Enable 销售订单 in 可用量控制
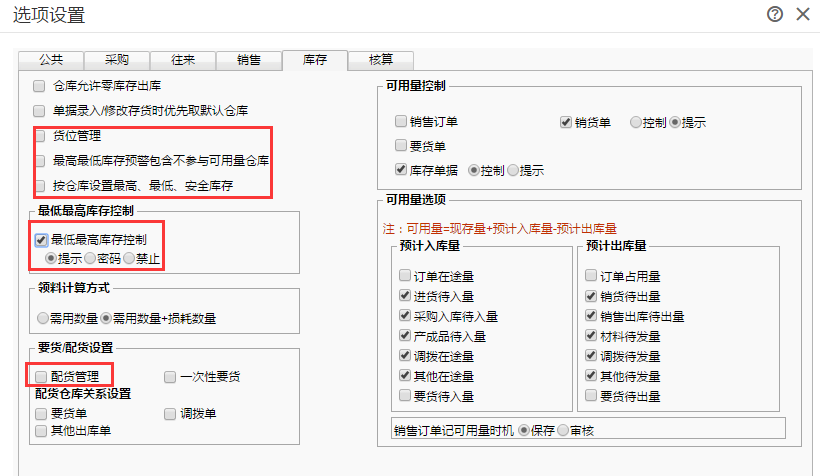 [x=401, y=121]
